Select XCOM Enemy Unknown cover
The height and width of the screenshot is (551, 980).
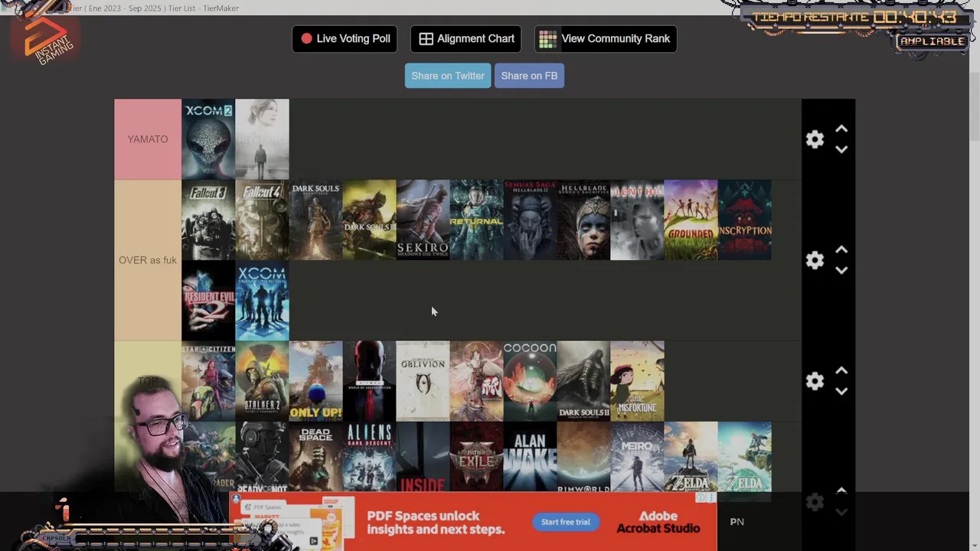tap(262, 301)
